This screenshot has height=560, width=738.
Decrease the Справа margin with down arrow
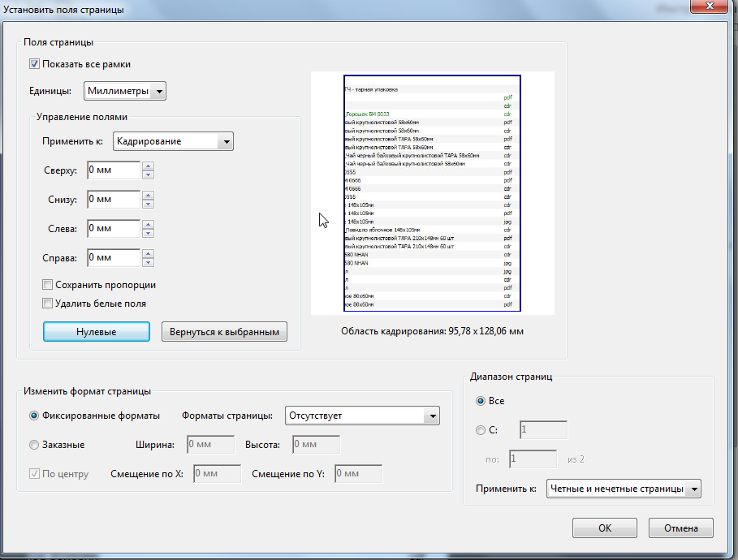click(149, 262)
